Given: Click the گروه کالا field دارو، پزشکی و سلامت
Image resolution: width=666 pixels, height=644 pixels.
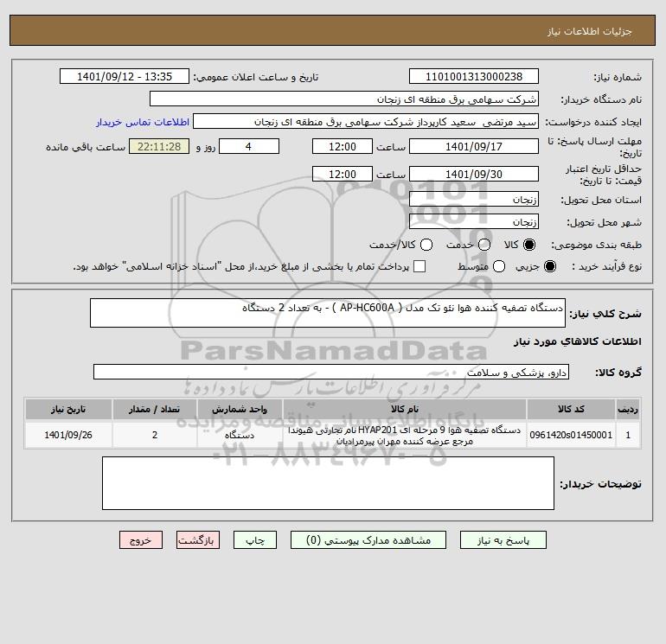Looking at the screenshot, I should pyautogui.click(x=331, y=372).
